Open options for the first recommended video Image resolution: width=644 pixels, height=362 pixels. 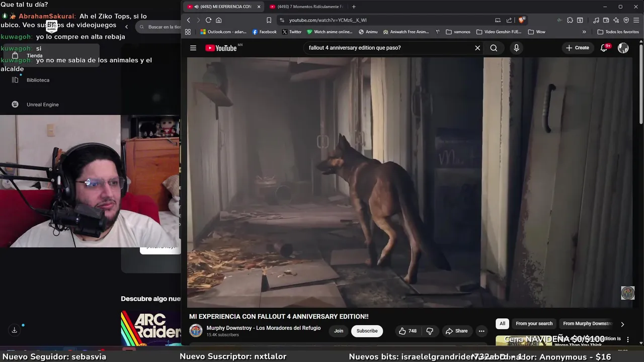(627, 340)
